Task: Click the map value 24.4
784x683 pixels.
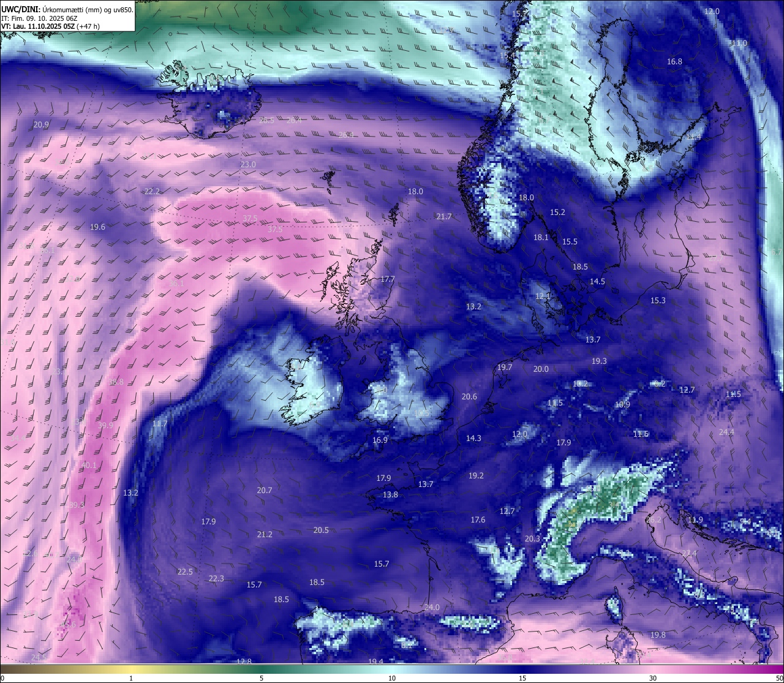Action: (726, 432)
